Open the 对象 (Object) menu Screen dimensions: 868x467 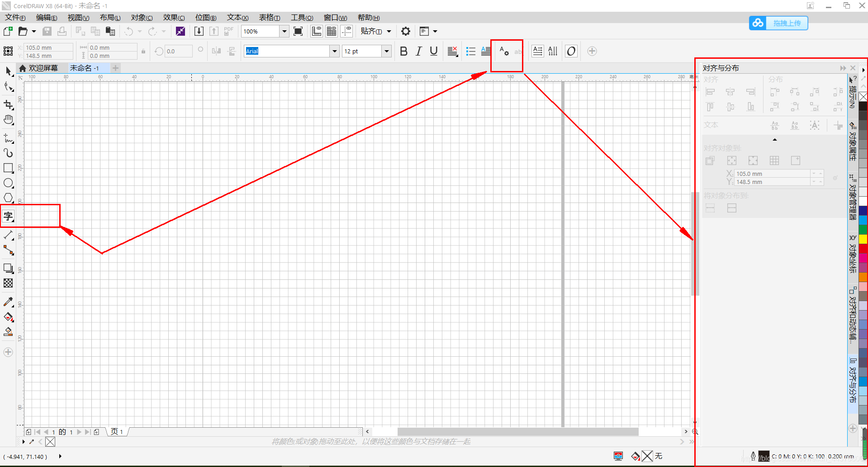click(x=142, y=17)
